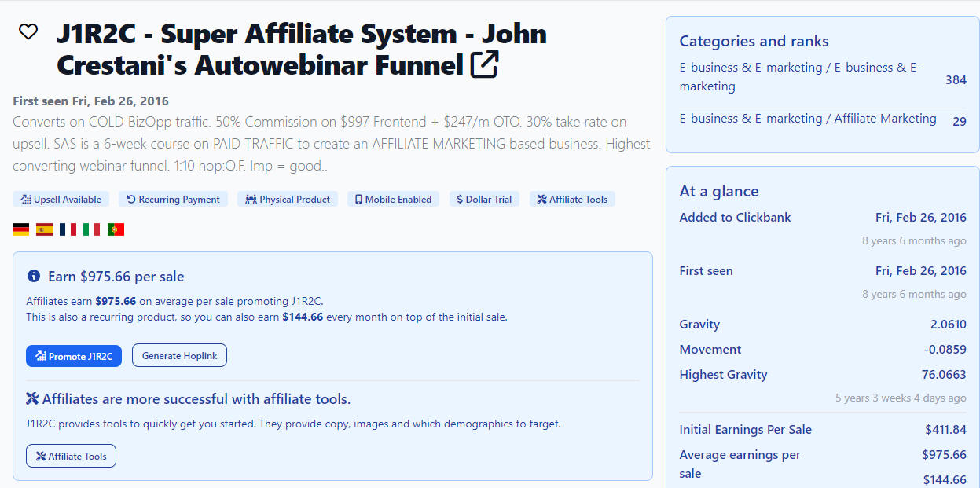
Task: Click the tools icon beside Affiliates are more successful
Action: pyautogui.click(x=32, y=399)
